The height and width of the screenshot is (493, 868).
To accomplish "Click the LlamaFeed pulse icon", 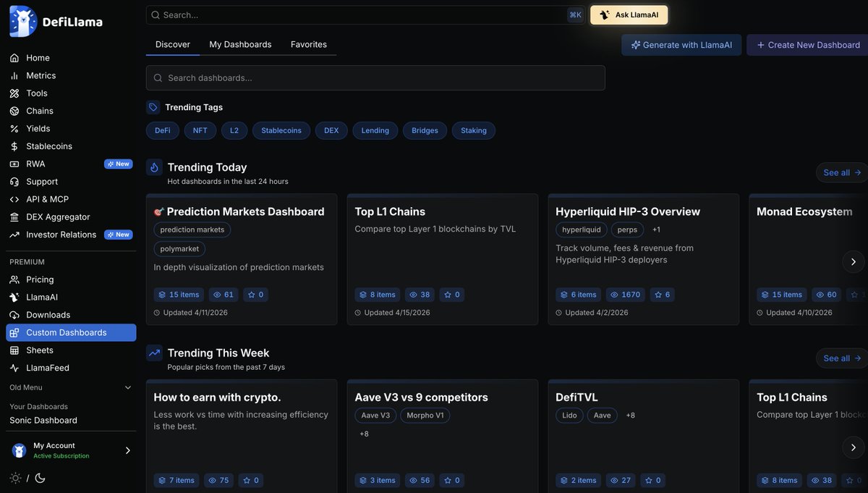I will [x=14, y=368].
